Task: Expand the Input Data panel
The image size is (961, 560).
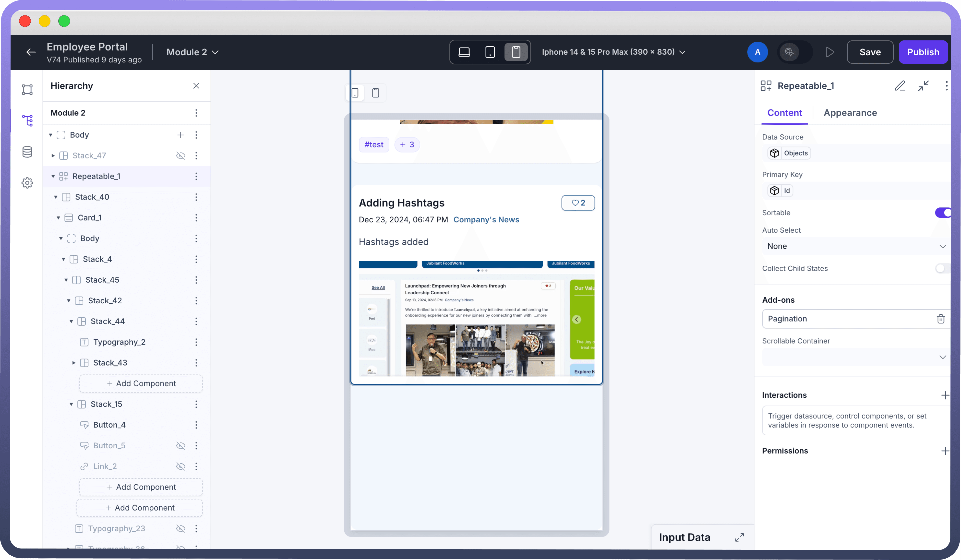Action: [x=739, y=537]
